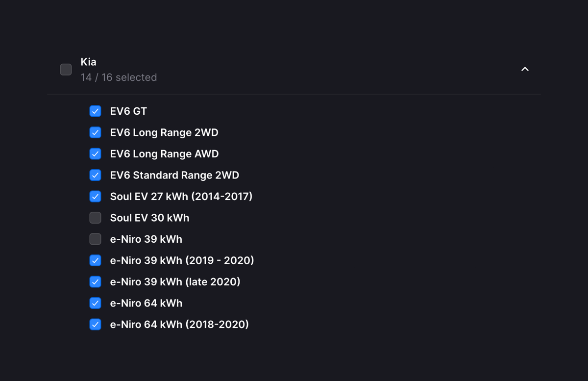Check the e-Niro 39 kWh option
This screenshot has height=381, width=588.
tap(95, 239)
